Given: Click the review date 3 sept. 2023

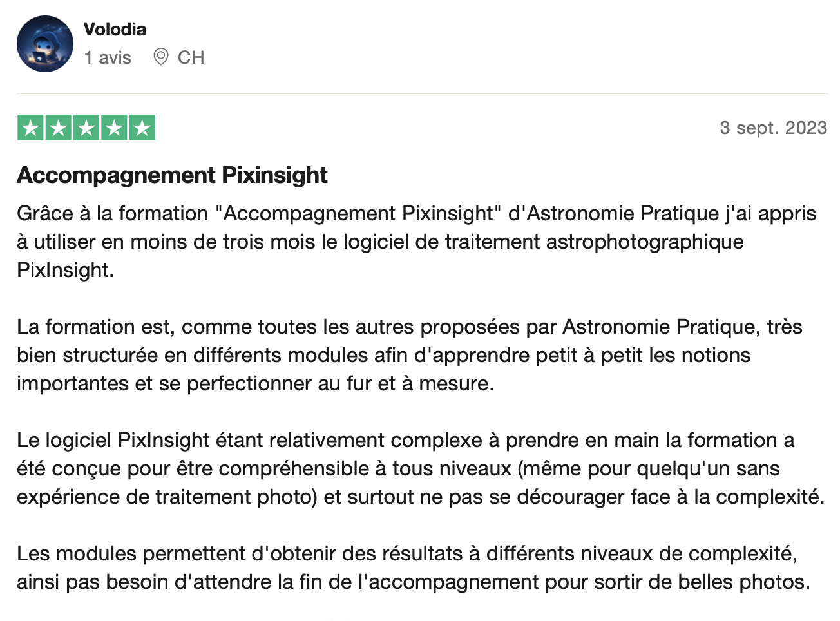Looking at the screenshot, I should [x=773, y=128].
